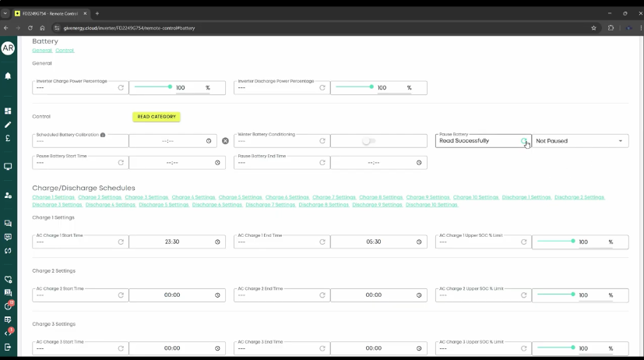Open clock picker for AC Charge 1 End Time
The image size is (644, 360).
coord(419,242)
